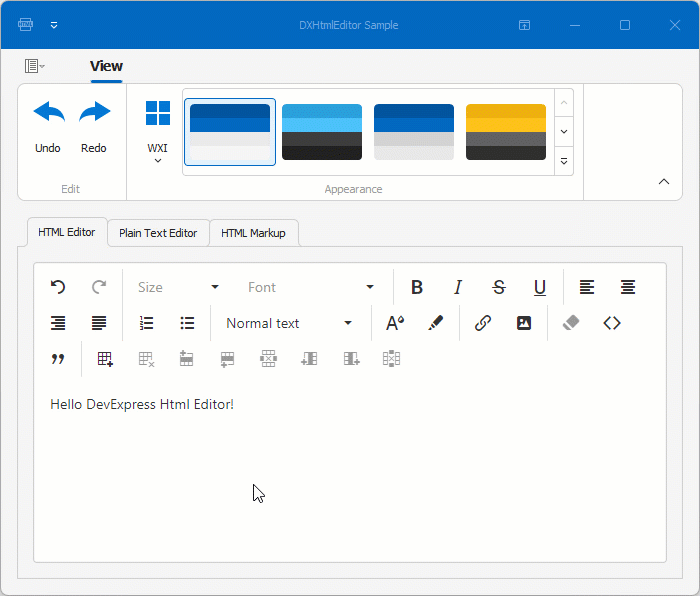Align text left
This screenshot has height=596, width=700.
(587, 287)
